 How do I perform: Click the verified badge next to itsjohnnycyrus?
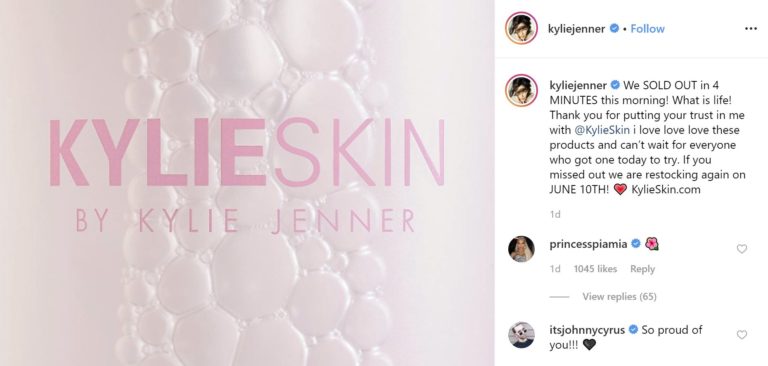click(x=633, y=330)
